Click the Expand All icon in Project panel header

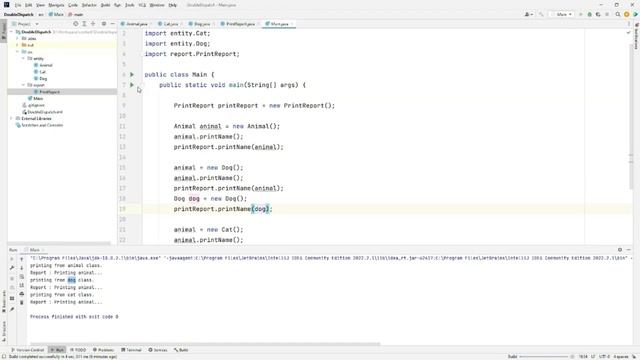pos(84,24)
